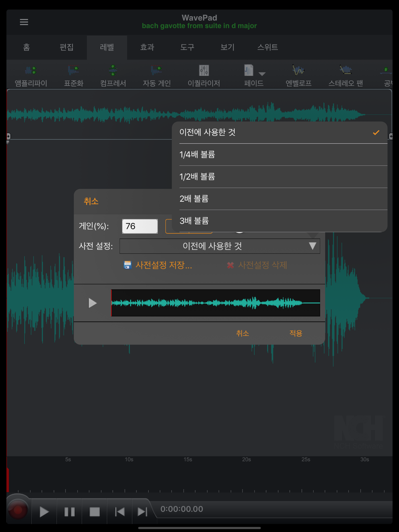Click the 게인(%) input field
This screenshot has width=399, height=532.
140,226
